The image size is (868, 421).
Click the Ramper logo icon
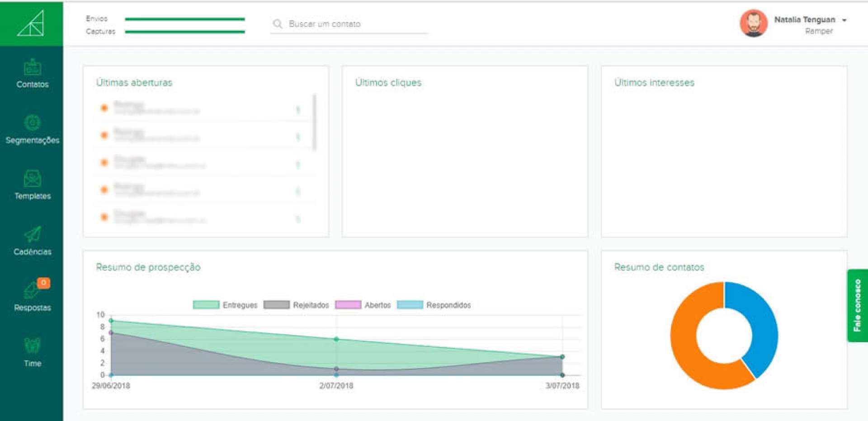[31, 23]
